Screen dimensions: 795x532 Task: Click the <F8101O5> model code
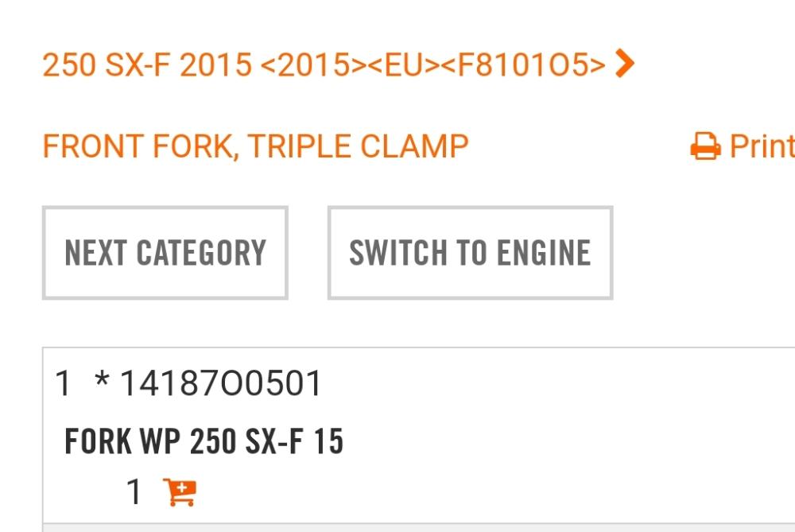pos(522,65)
